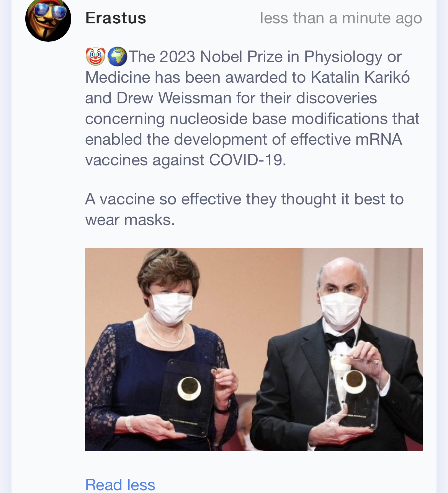Open the attached photo of two award recipients
This screenshot has width=448, height=493.
(x=254, y=349)
